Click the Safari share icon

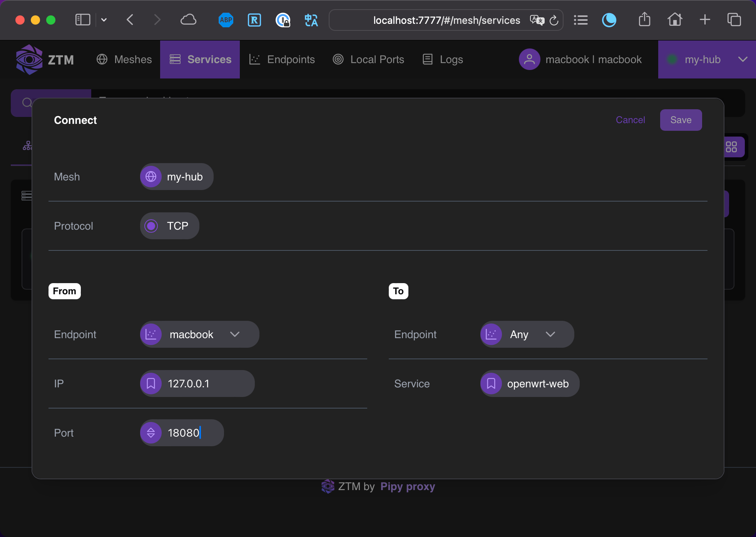click(644, 20)
